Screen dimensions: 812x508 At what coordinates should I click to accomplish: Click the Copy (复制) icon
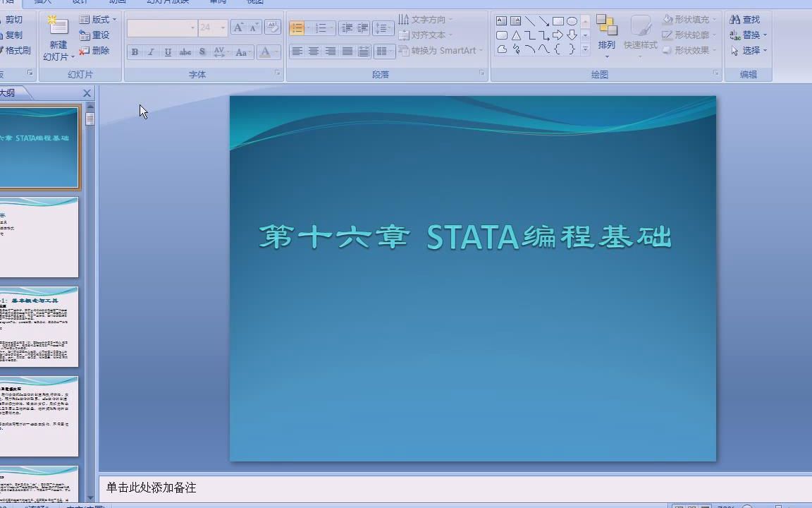[x=13, y=35]
